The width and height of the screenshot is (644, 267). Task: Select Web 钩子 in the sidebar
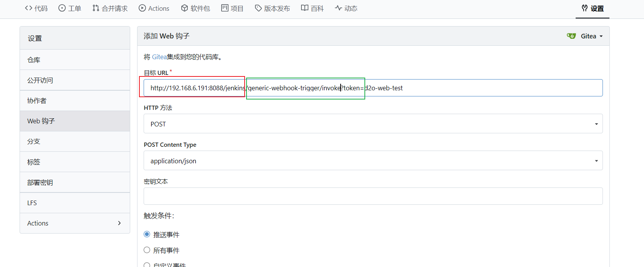pos(75,121)
